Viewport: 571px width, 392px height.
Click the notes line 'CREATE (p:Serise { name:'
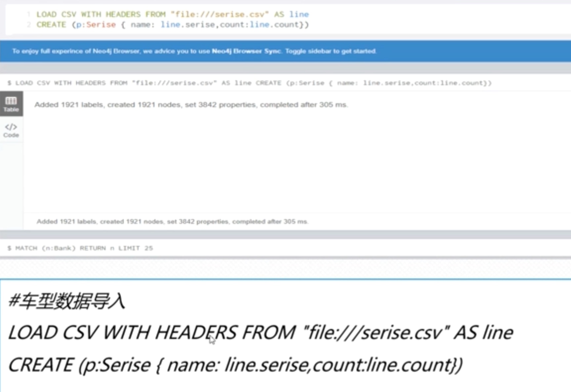(235, 365)
